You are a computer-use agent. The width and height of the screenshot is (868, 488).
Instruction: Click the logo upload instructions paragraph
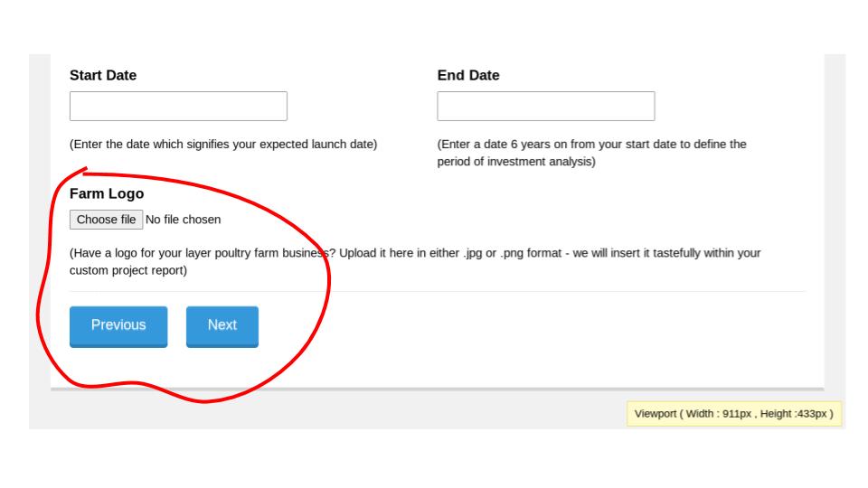point(415,262)
